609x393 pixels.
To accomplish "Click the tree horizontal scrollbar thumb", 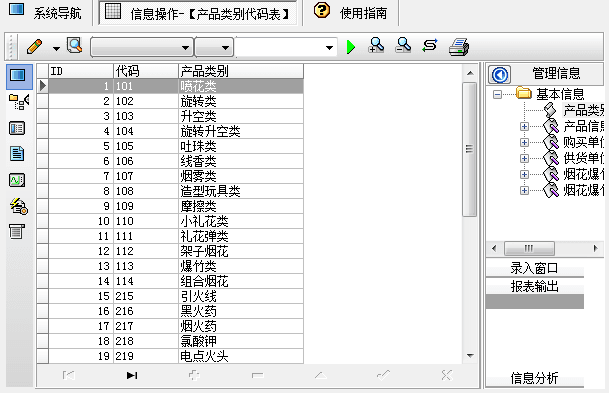I will coord(529,248).
